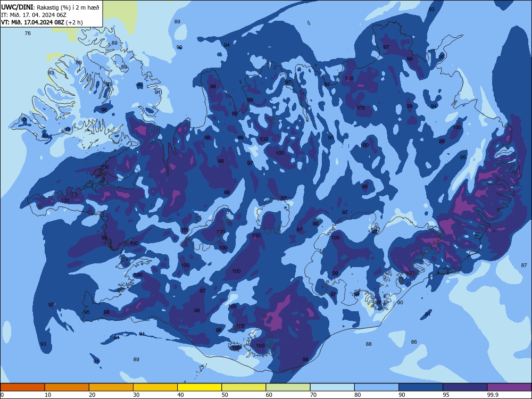Select the bright yellow 40–50 legend swatch

point(199,387)
